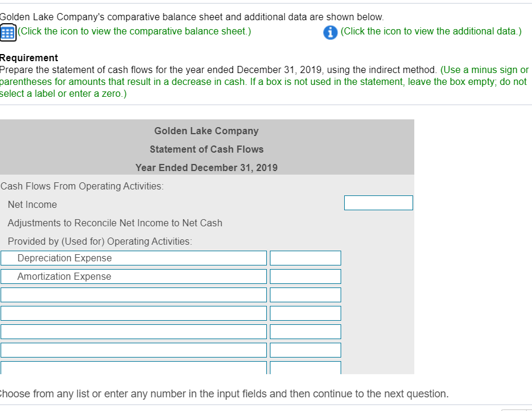Open the Amortization Expense label dropdown
This screenshot has height=411, width=532.
coord(133,276)
